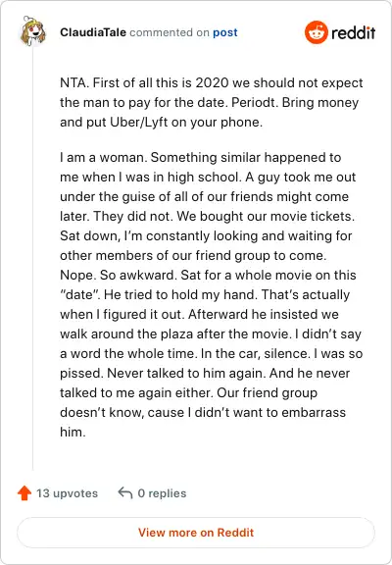392x565 pixels.
Task: Follow the blue "post" link
Action: (225, 32)
